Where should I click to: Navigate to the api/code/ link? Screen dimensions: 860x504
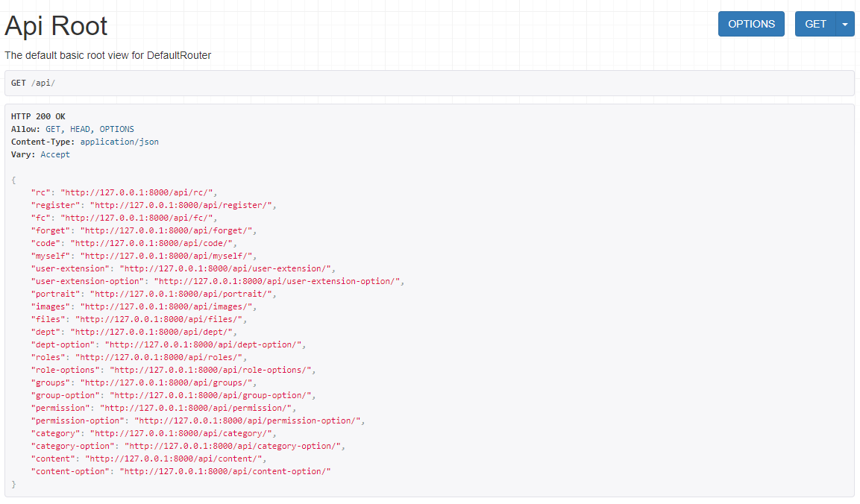(153, 243)
